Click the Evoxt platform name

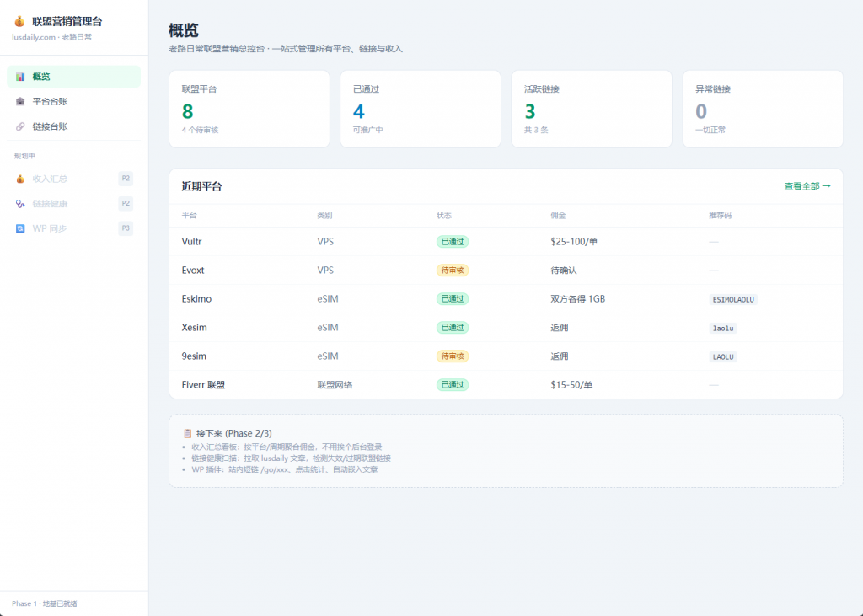point(193,271)
